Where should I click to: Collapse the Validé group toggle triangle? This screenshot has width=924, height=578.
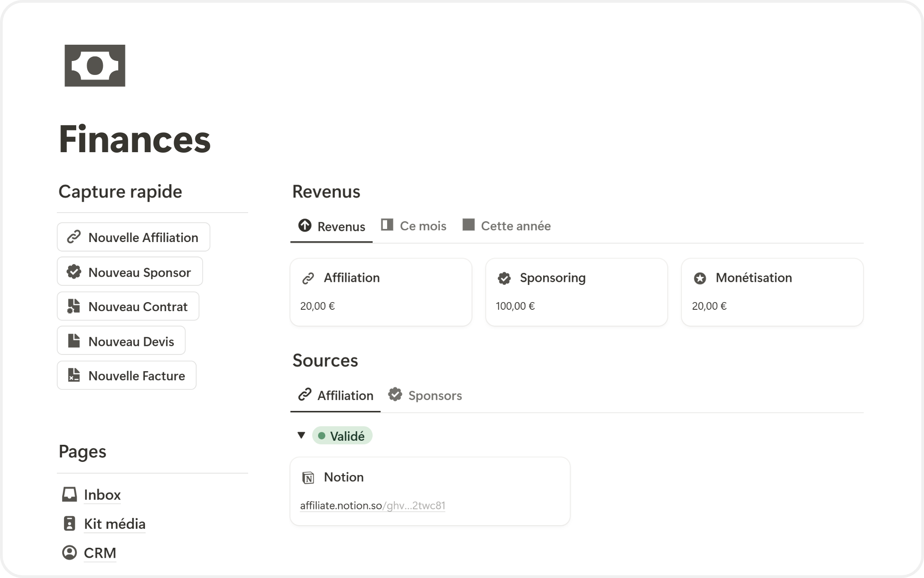(301, 435)
